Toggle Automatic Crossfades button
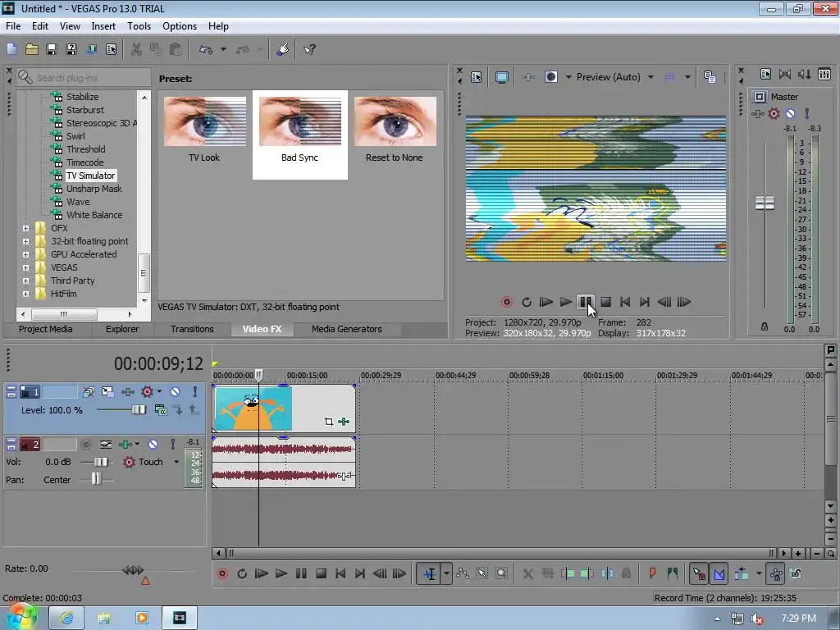840x630 pixels. (x=719, y=573)
